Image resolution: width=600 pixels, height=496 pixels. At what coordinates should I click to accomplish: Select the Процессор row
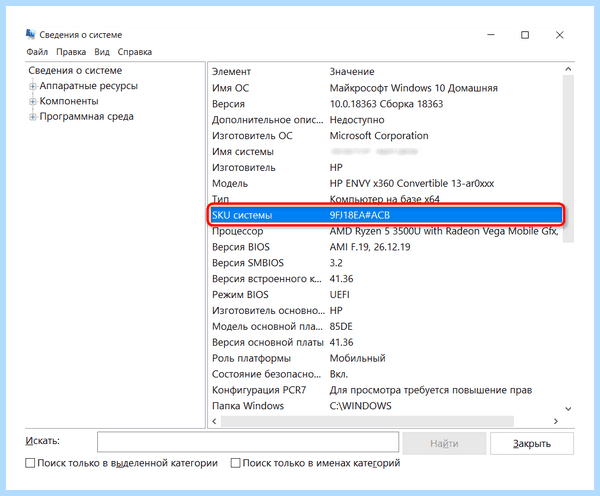(x=386, y=231)
